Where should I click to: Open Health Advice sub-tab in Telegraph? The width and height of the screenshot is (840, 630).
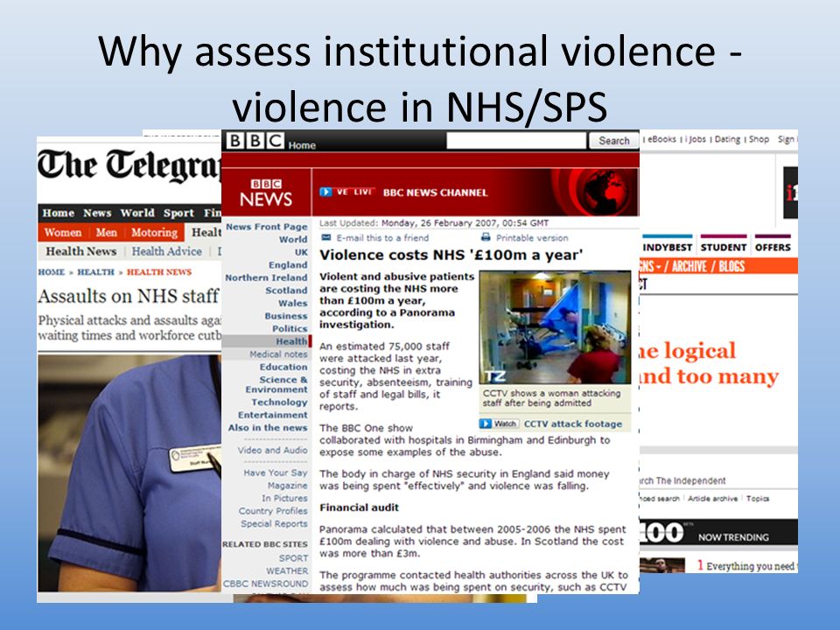point(166,251)
